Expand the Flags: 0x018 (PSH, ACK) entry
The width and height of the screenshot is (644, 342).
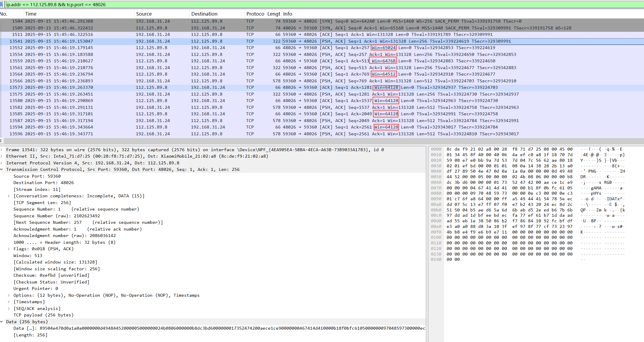[9, 249]
